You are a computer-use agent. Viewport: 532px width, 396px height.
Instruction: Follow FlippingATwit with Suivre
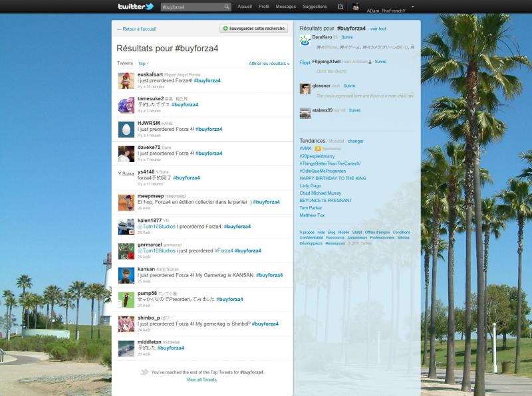(380, 62)
